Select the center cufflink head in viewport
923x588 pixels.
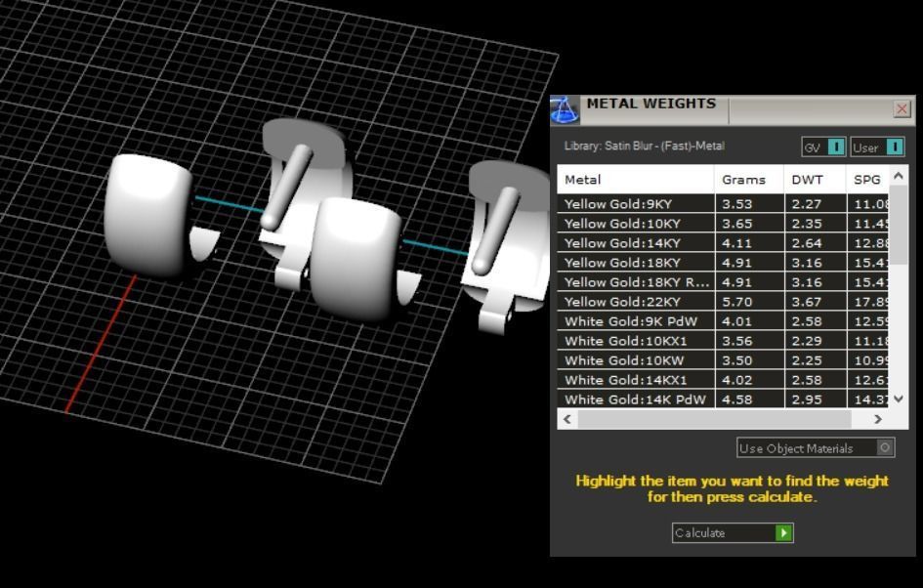tap(356, 259)
